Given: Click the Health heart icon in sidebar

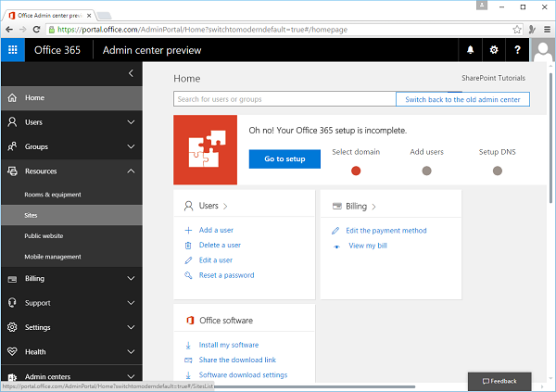Looking at the screenshot, I should tap(12, 351).
